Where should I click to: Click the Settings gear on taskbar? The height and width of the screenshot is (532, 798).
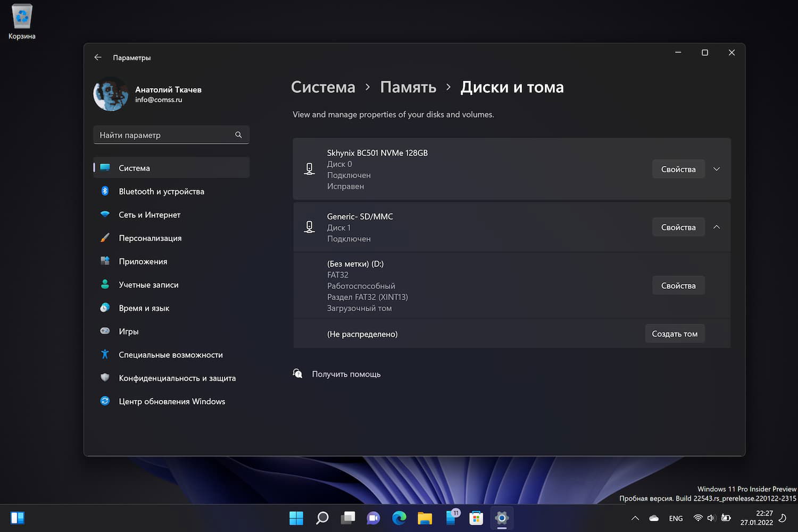502,518
